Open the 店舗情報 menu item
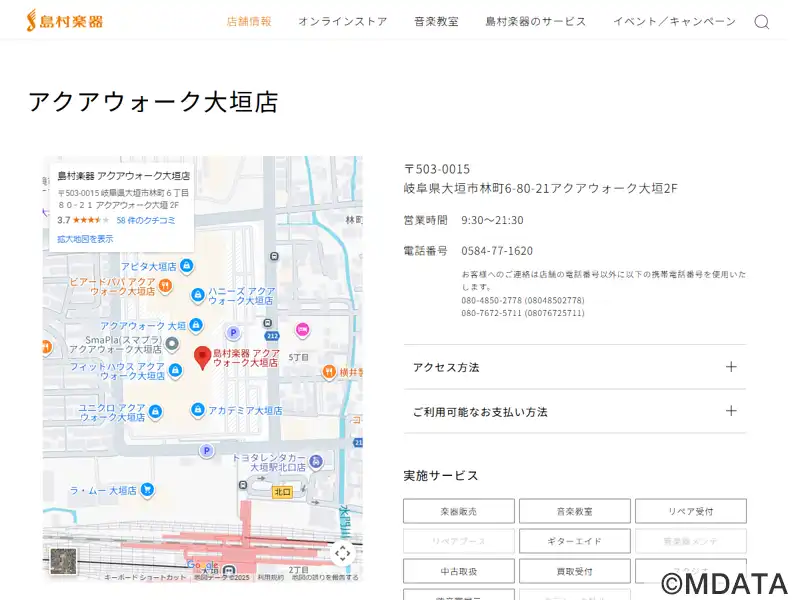The image size is (800, 600). point(249,21)
